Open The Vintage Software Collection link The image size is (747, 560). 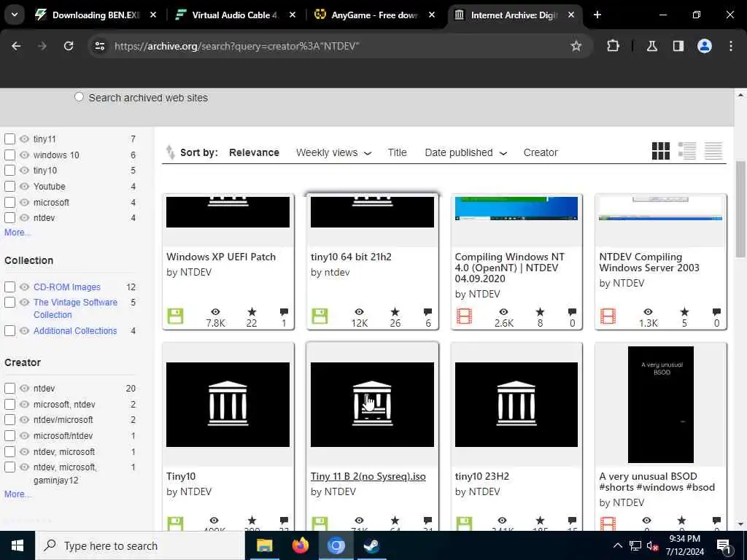pos(75,308)
